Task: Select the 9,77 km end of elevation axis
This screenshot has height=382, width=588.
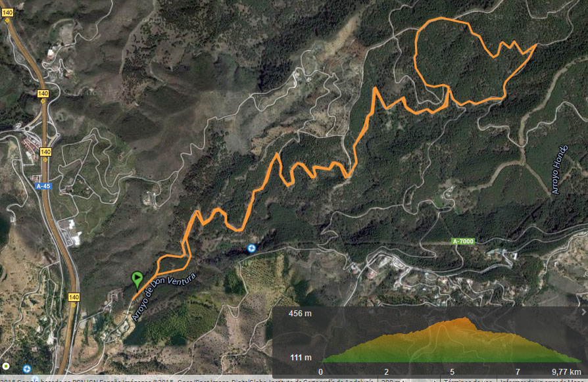Action: [x=566, y=372]
